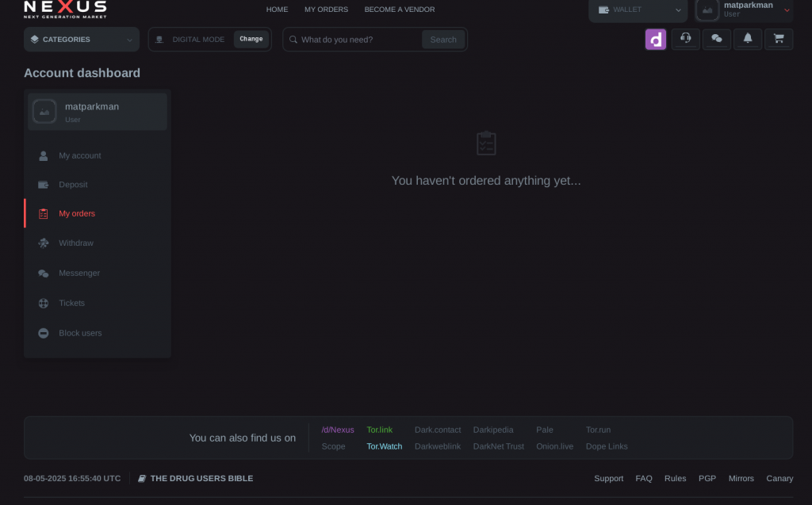Open the Tor.run link

598,430
